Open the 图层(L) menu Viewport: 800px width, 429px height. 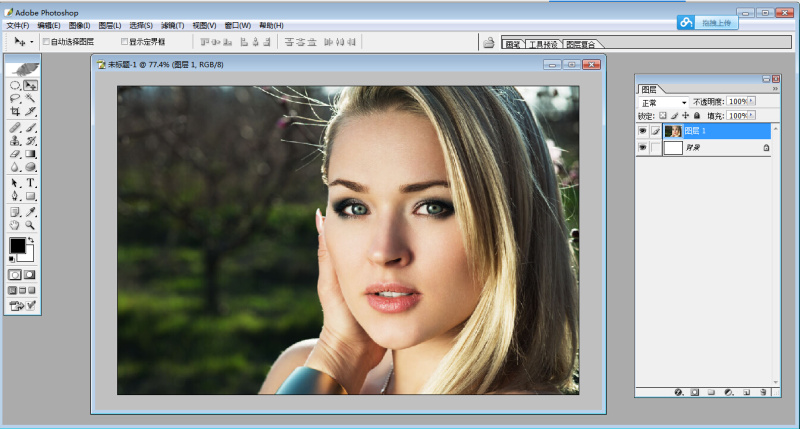(110, 25)
